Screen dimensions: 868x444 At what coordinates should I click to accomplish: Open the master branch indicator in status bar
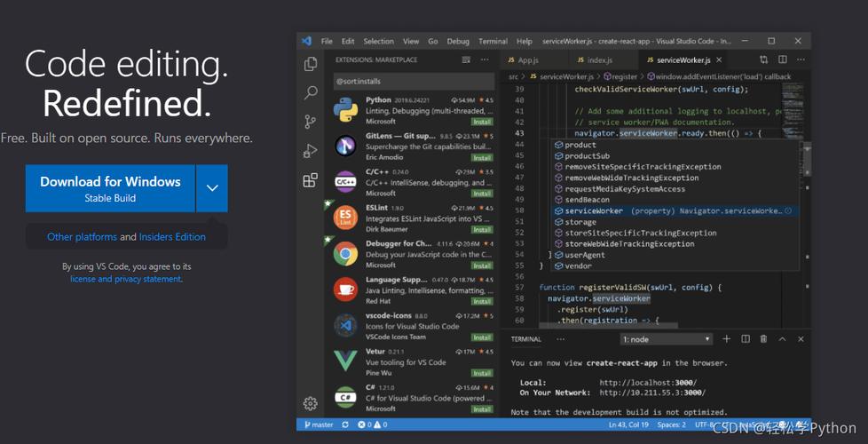[319, 424]
